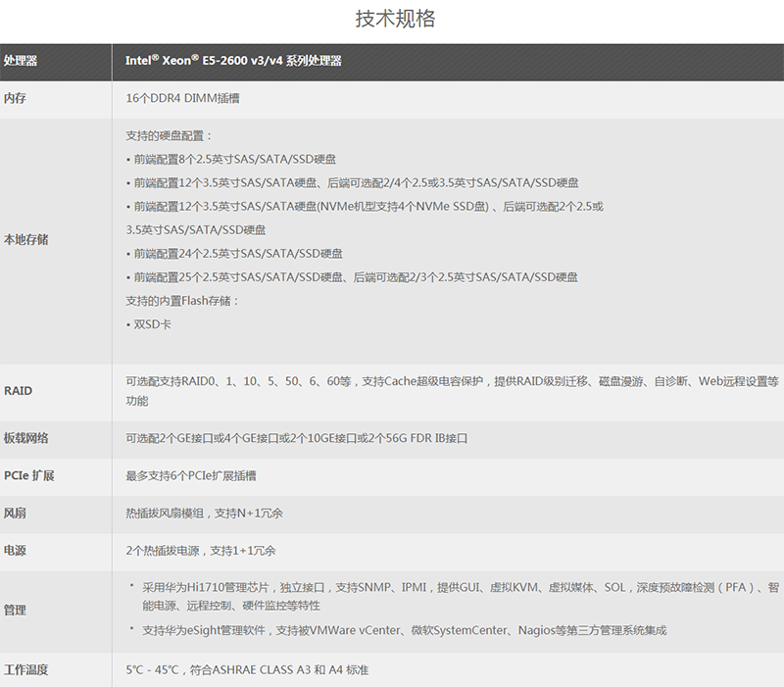Click the 可选配2个GE接口 network value
The height and width of the screenshot is (687, 784).
pyautogui.click(x=297, y=438)
